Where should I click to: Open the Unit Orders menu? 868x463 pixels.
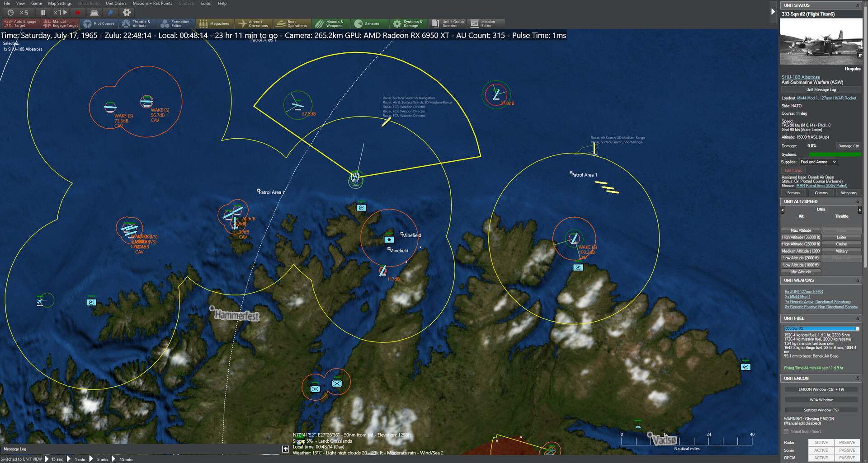tap(116, 3)
